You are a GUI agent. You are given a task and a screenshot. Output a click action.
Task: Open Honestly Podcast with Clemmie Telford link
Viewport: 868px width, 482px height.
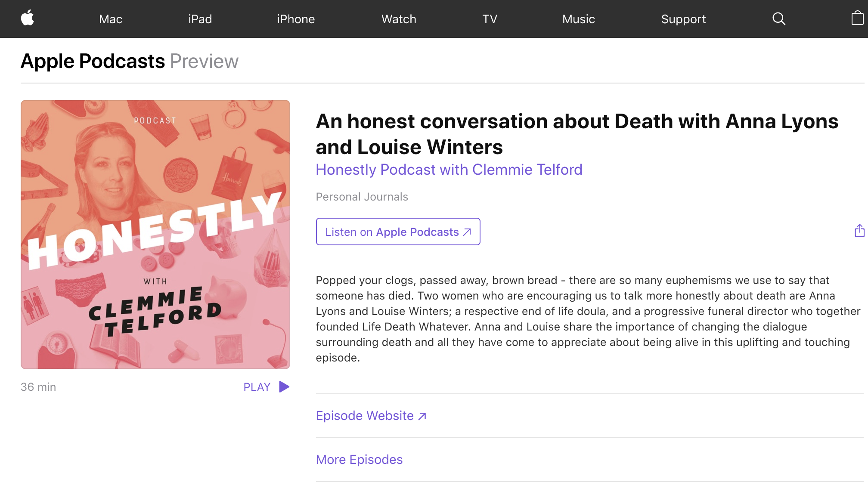click(449, 170)
